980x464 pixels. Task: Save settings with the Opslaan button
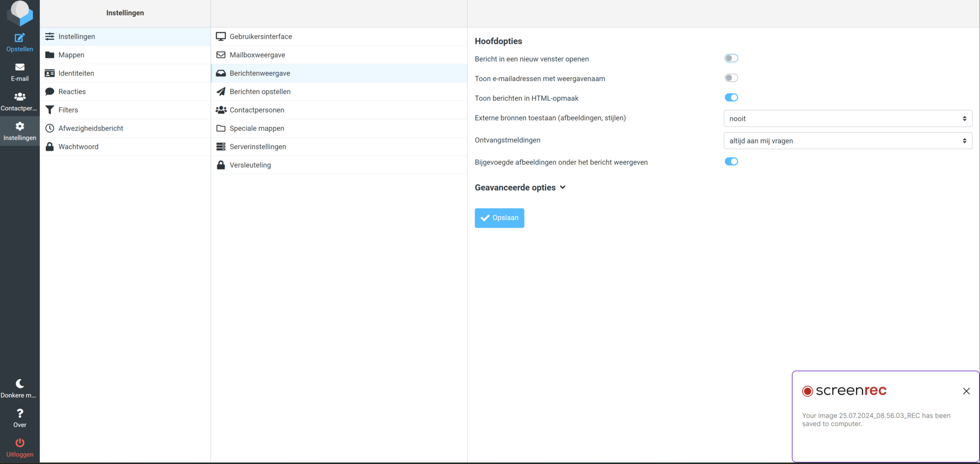[499, 218]
